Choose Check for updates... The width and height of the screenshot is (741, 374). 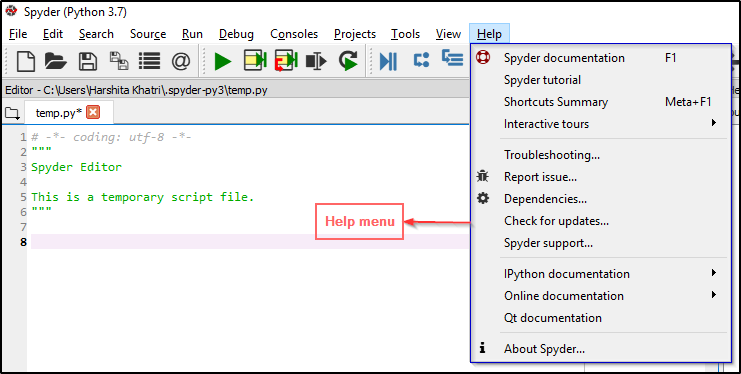coord(600,221)
